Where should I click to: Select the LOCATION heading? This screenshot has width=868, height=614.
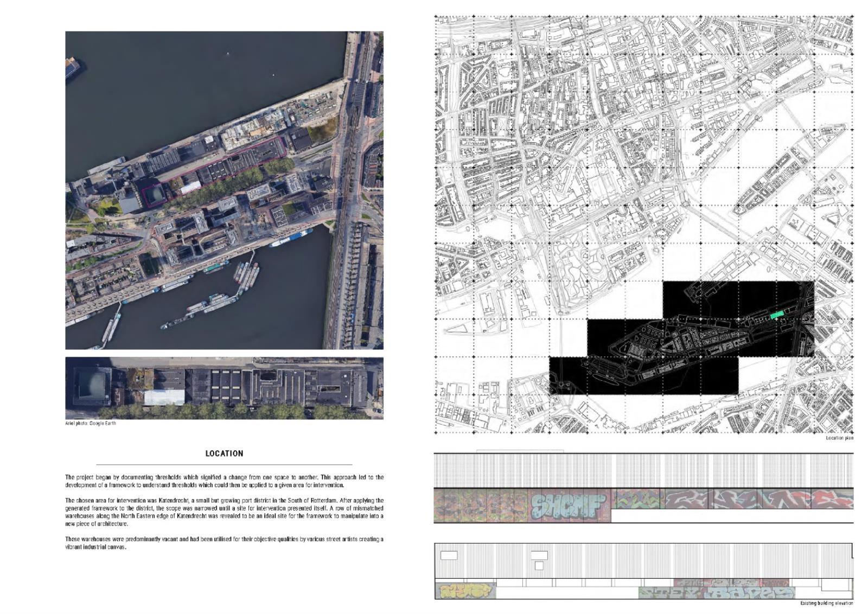coord(224,453)
